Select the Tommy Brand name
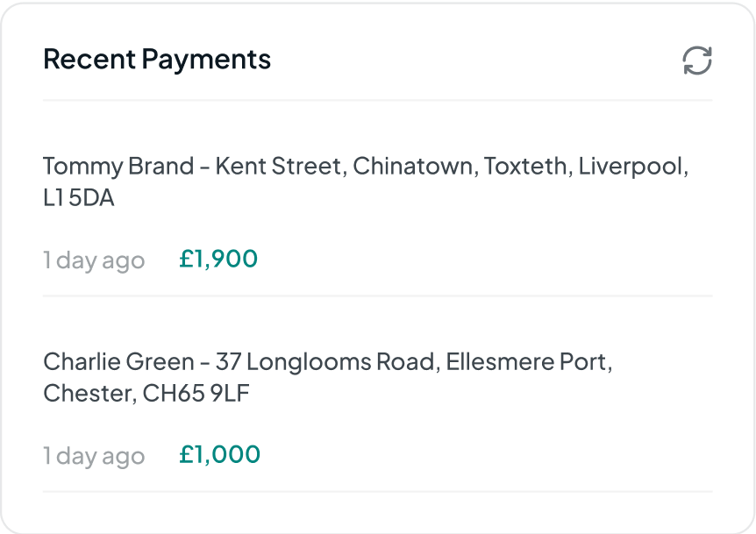 tap(118, 167)
